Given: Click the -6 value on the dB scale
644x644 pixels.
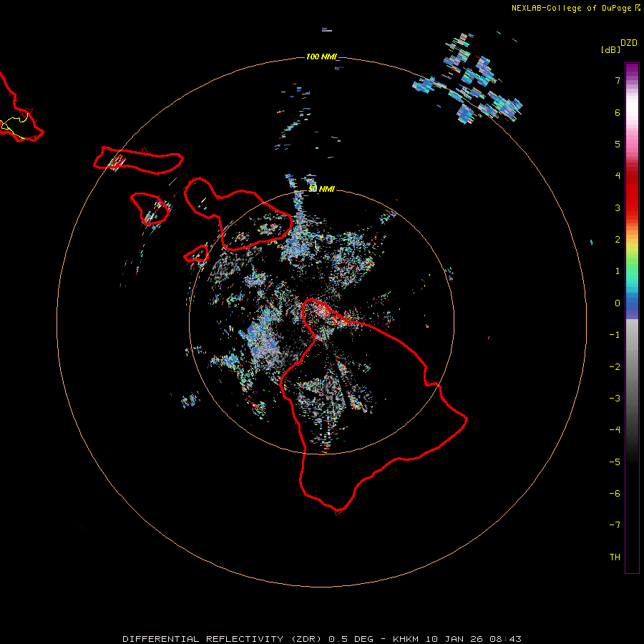Looking at the screenshot, I should point(615,494).
